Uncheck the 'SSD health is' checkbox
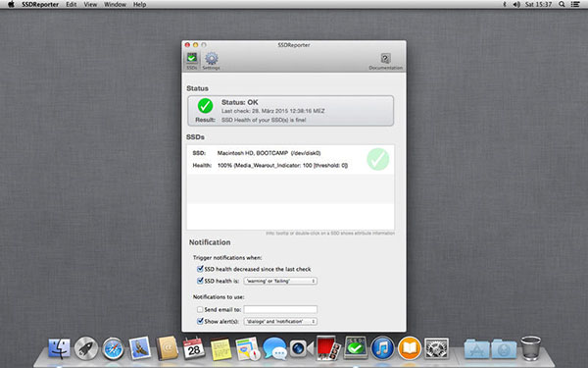The image size is (588, 368). click(200, 281)
